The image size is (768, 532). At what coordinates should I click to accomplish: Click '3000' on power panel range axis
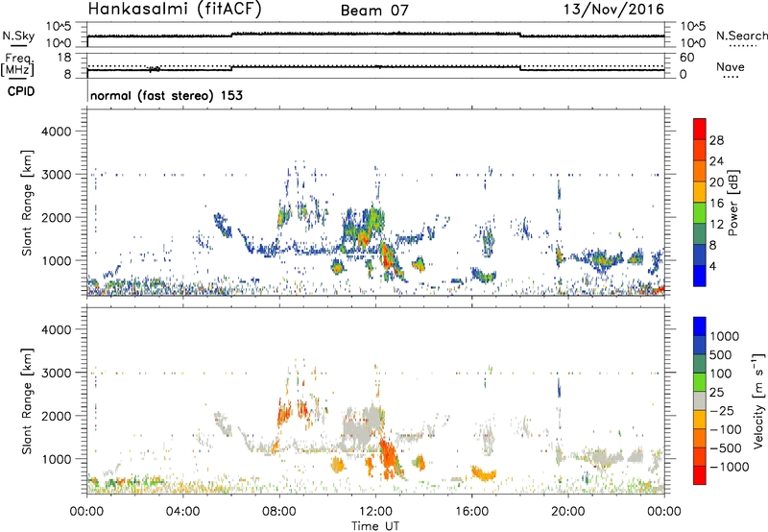[56, 175]
